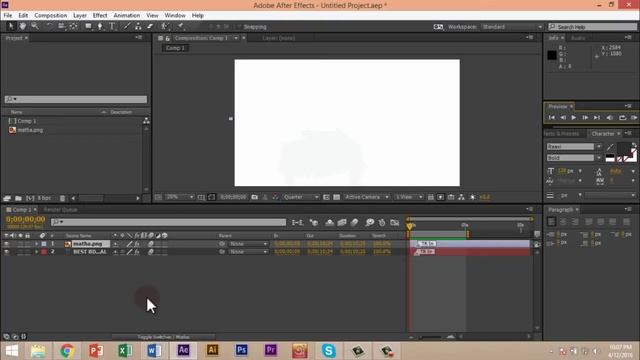Select matha.png in the Project panel
The height and width of the screenshot is (360, 640).
click(x=30, y=130)
